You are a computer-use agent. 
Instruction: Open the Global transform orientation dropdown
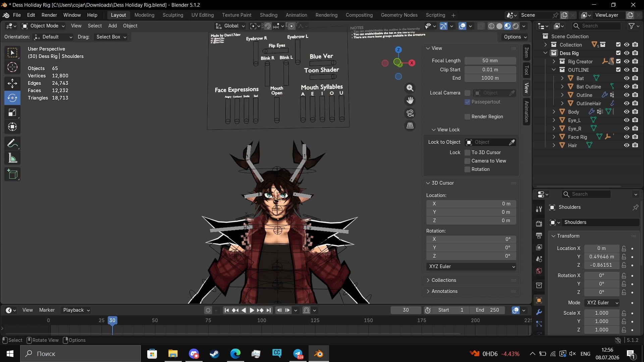[x=230, y=26]
